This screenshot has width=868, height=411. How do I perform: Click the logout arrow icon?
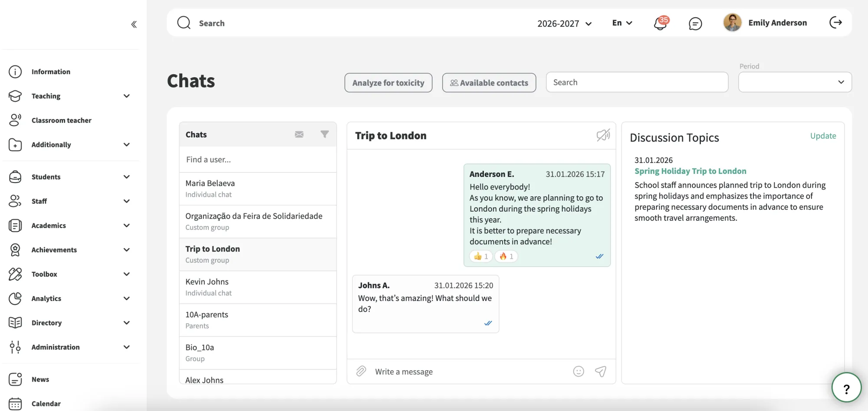[835, 23]
